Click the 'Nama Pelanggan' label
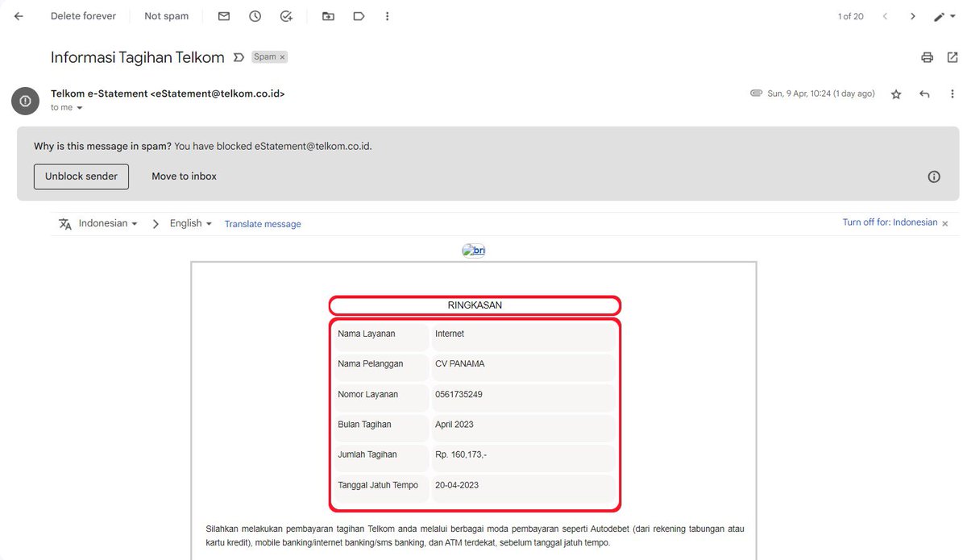The image size is (967, 560). point(371,363)
